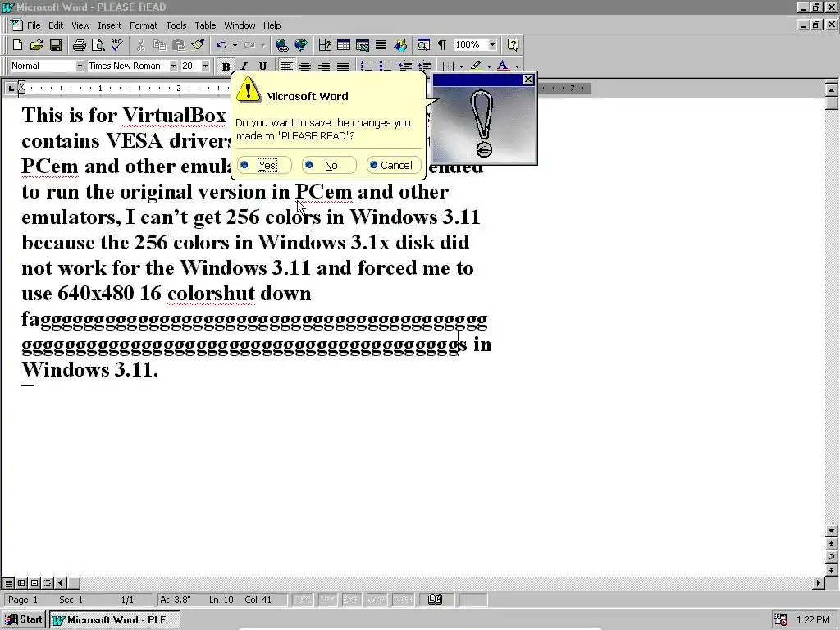
Task: Expand Highlight color dropdown arrow
Action: tap(489, 66)
